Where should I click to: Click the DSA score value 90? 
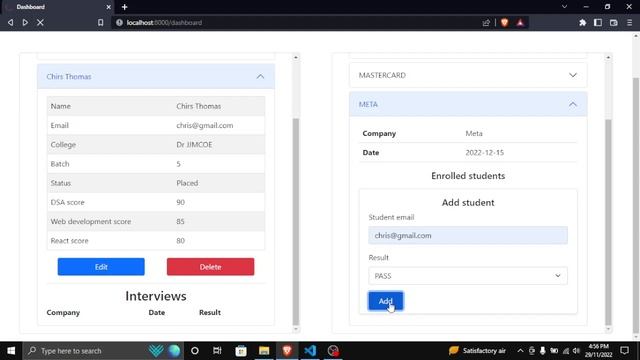click(180, 202)
